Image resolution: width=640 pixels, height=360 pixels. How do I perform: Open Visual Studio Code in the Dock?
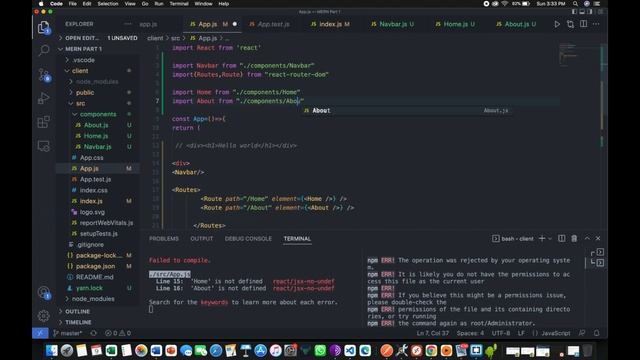[350, 351]
